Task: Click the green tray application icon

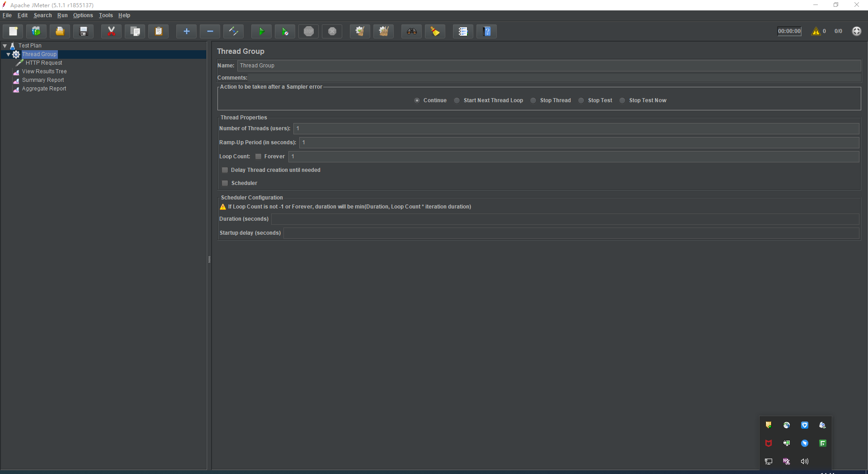Action: 822,443
